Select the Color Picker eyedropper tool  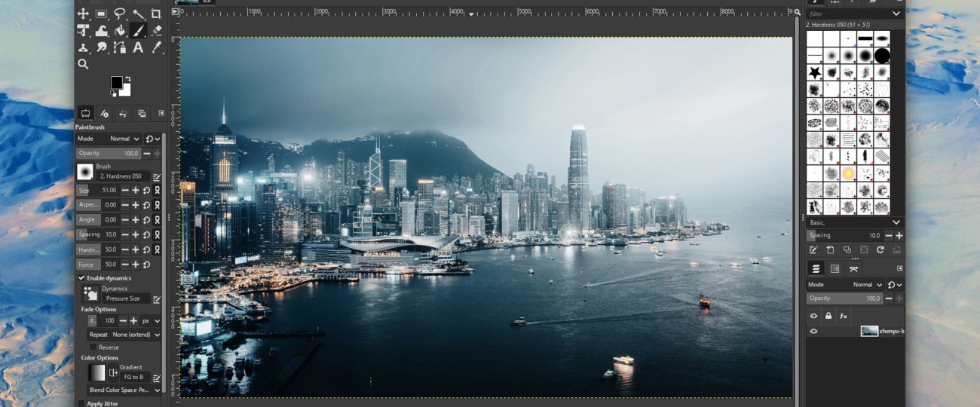tap(156, 47)
